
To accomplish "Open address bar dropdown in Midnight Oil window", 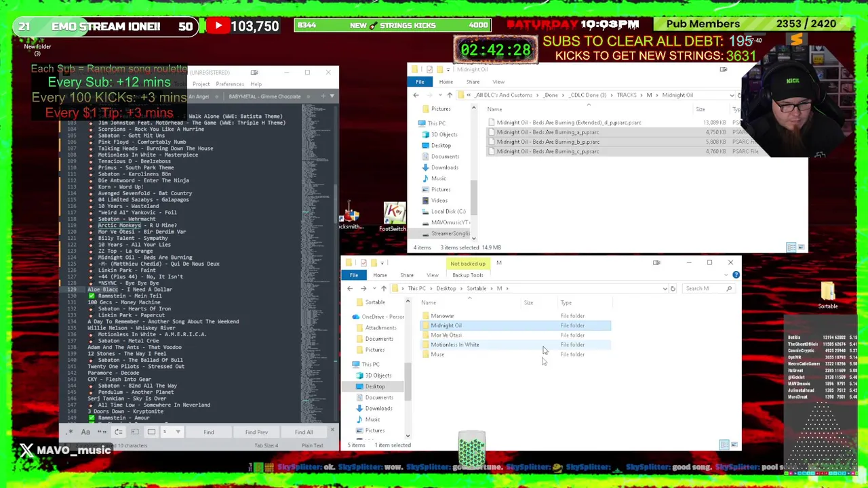I will (731, 95).
